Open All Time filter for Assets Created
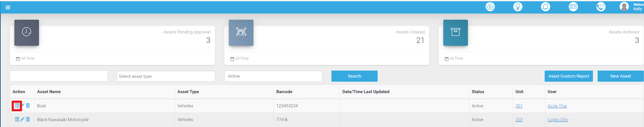Image resolution: width=644 pixels, height=127 pixels. [x=242, y=58]
